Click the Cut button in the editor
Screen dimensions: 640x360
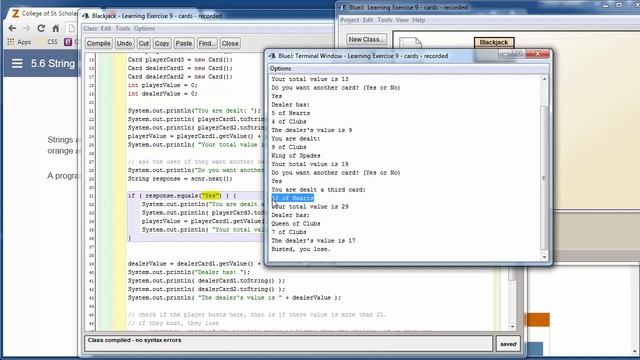(144, 43)
